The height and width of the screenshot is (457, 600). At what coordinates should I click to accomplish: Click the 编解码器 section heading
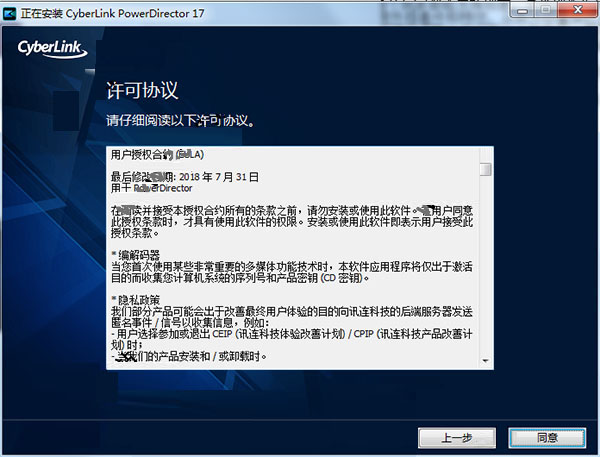click(135, 255)
